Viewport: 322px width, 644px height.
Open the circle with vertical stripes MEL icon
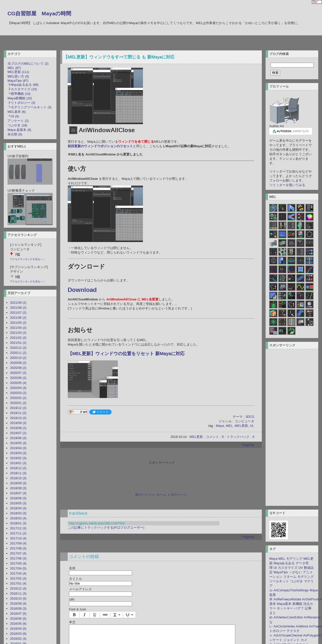tap(273, 261)
